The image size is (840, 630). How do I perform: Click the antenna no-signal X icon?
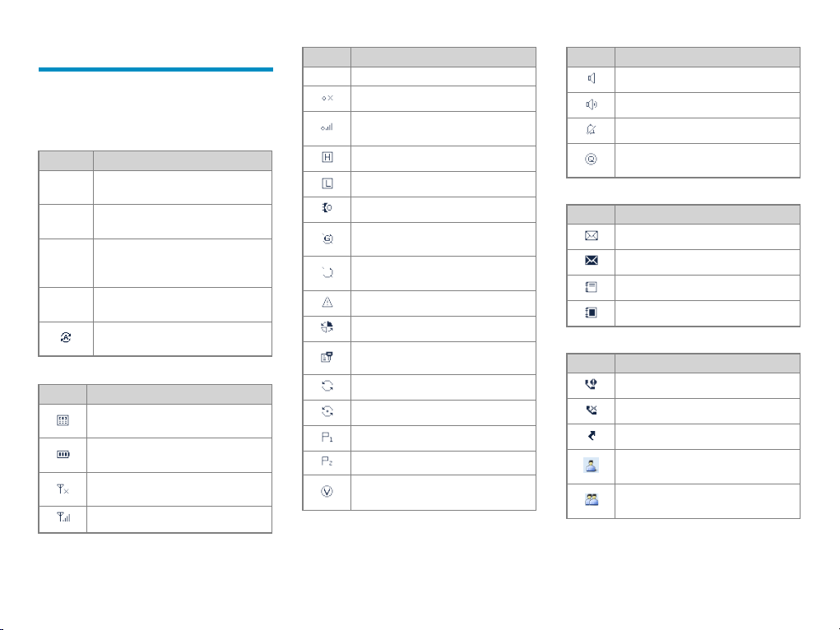click(63, 489)
